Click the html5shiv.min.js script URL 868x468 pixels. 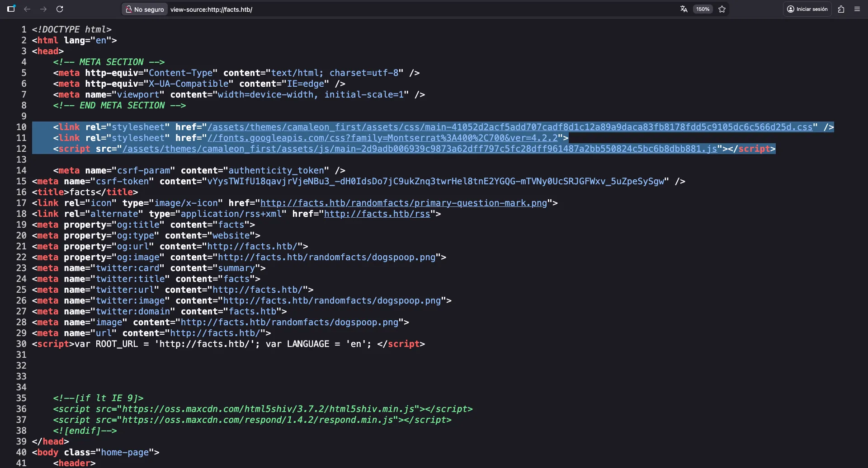click(268, 409)
